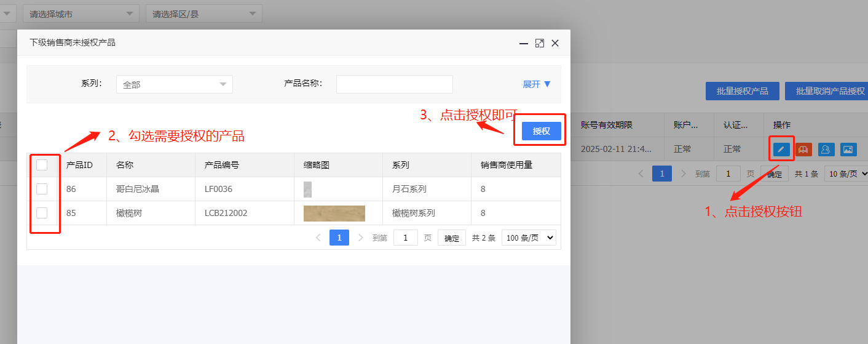Go to previous page in dialog pagination

pos(318,238)
